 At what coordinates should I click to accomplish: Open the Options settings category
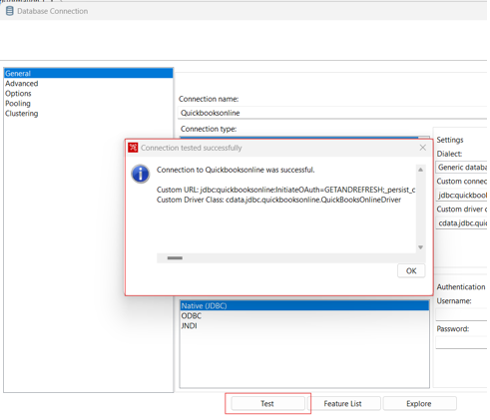(x=88, y=93)
